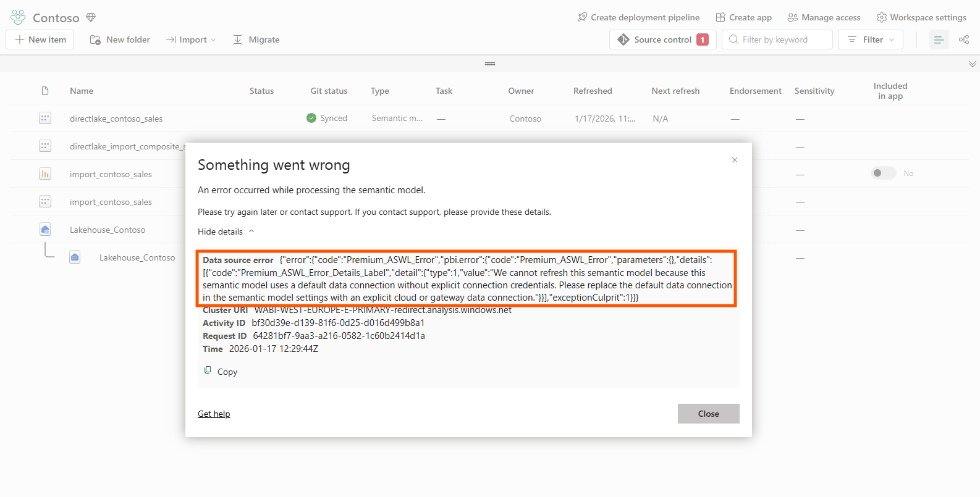Click Migrate in the toolbar
The image size is (980, 497).
coord(256,40)
